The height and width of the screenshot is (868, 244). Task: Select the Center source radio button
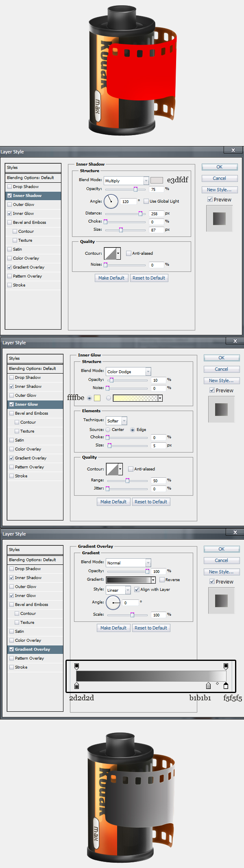[x=108, y=430]
